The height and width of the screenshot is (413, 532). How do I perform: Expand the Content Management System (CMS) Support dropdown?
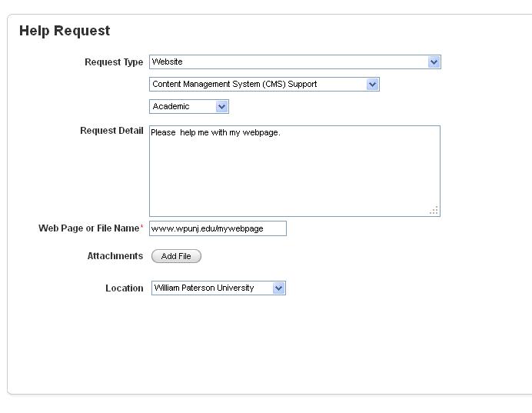click(258, 85)
